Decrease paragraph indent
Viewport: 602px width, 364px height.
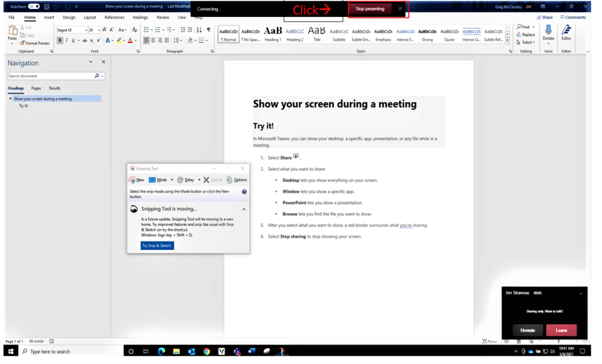[x=183, y=29]
